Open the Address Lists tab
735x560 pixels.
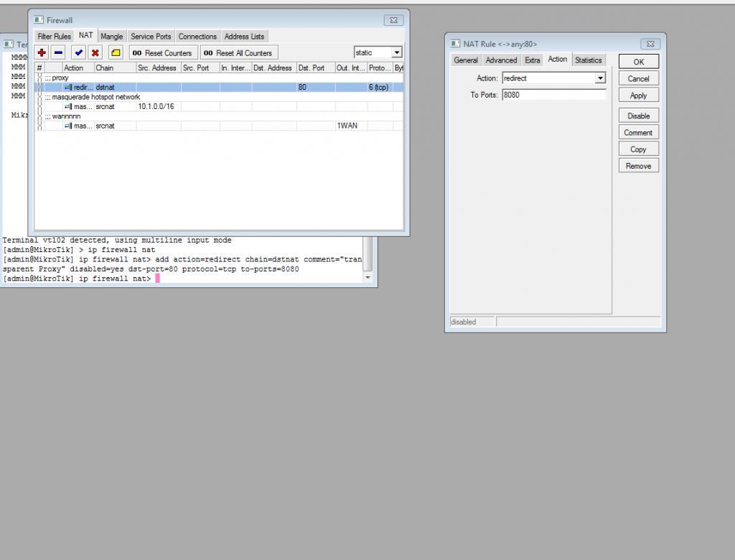tap(244, 36)
